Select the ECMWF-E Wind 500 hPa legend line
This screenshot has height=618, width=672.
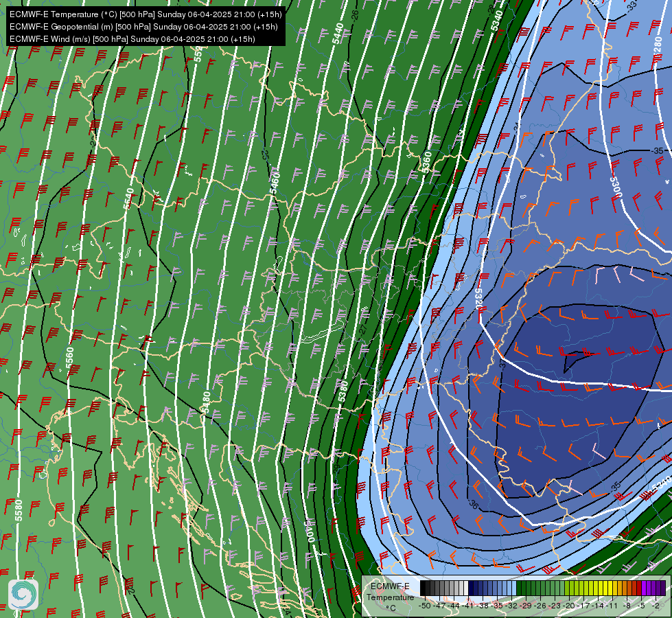132,39
